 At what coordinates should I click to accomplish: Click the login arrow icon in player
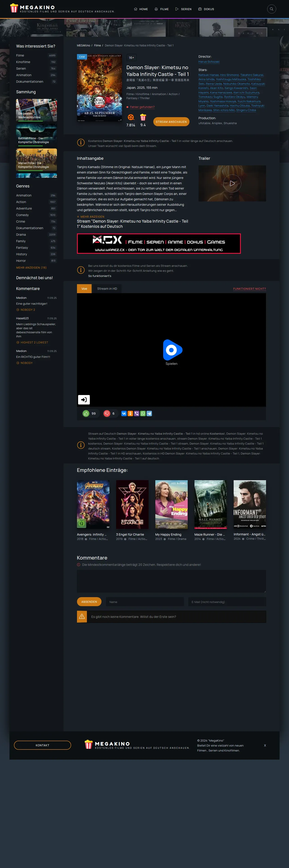(x=84, y=400)
